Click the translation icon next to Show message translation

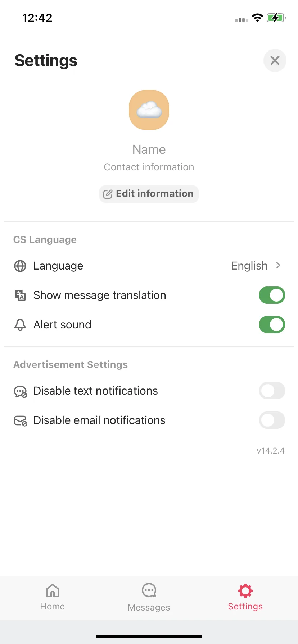pyautogui.click(x=20, y=295)
